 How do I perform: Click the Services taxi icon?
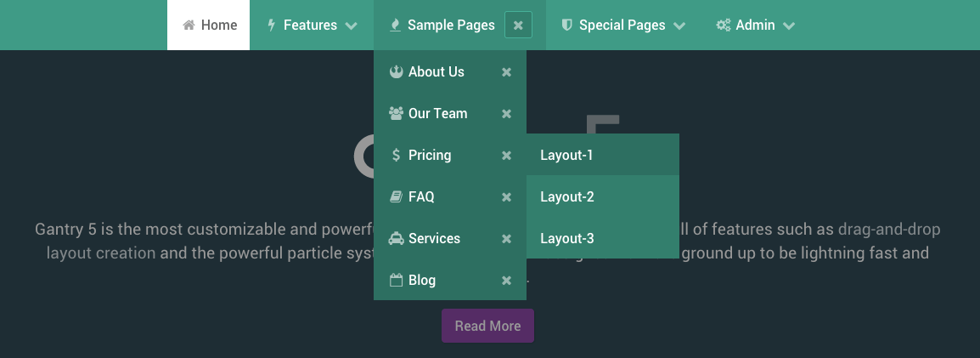396,239
